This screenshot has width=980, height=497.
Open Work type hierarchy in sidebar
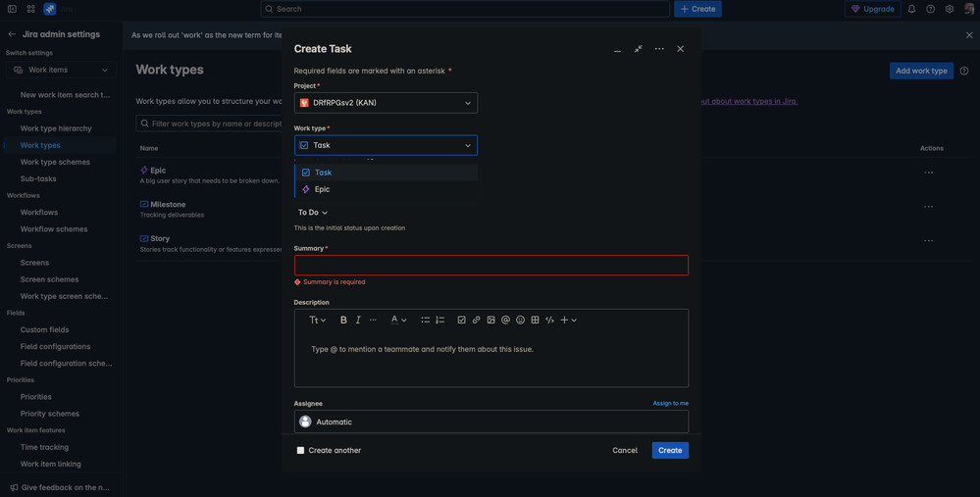tap(56, 128)
